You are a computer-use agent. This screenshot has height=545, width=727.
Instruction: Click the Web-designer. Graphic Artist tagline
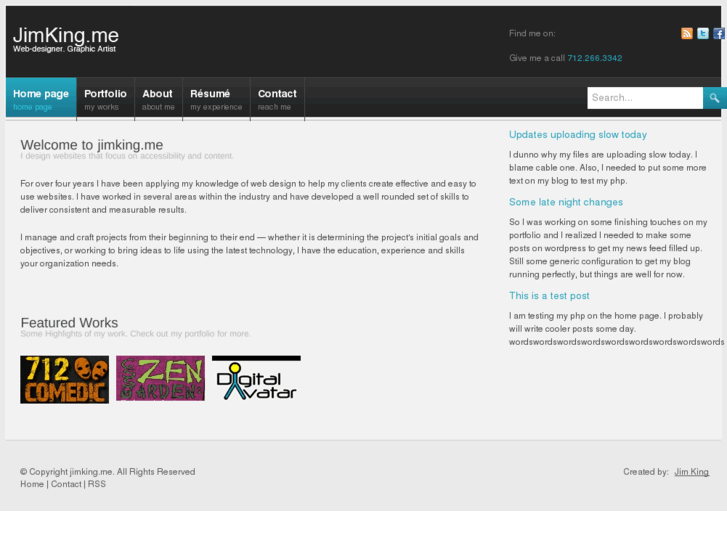tap(64, 49)
